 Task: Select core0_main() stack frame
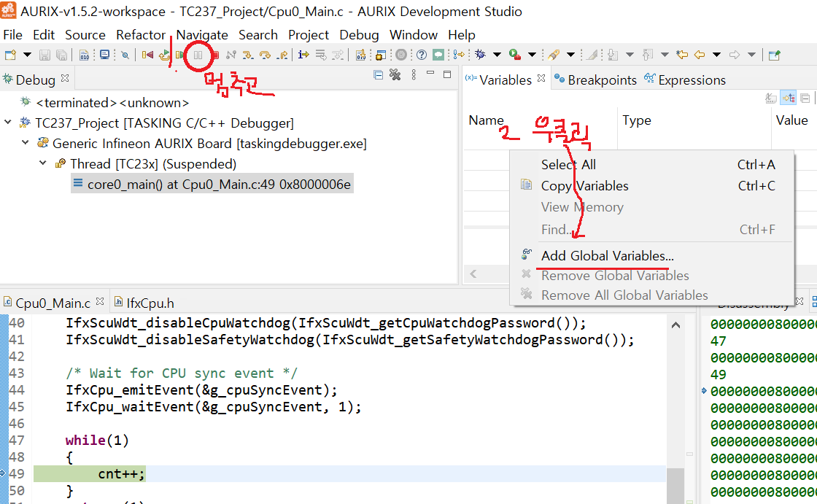(x=212, y=184)
